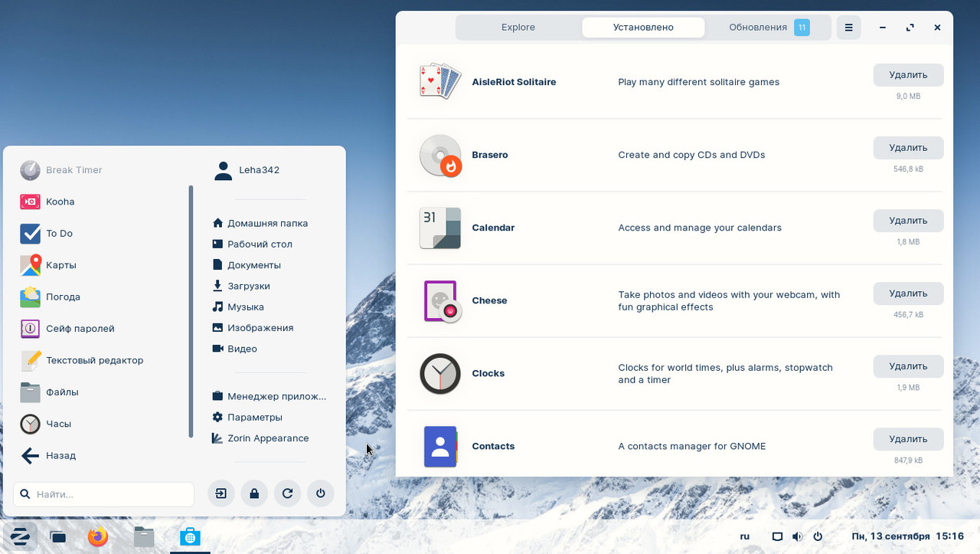Screen dimensions: 980x554
Task: Open the Карты maps icon
Action: click(30, 265)
